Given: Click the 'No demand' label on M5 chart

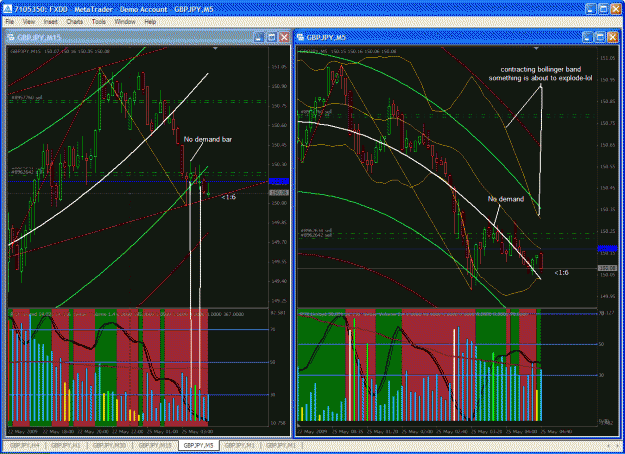Looking at the screenshot, I should pos(506,199).
